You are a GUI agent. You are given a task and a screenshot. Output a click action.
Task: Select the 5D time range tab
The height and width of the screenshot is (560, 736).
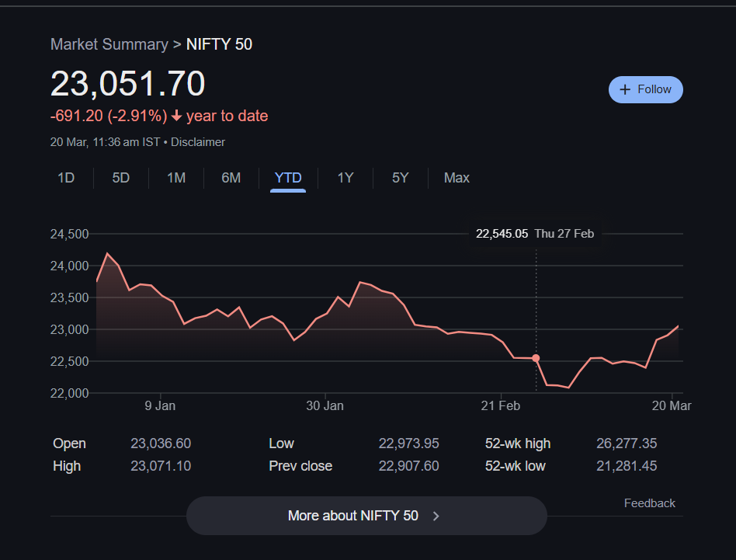click(x=120, y=178)
